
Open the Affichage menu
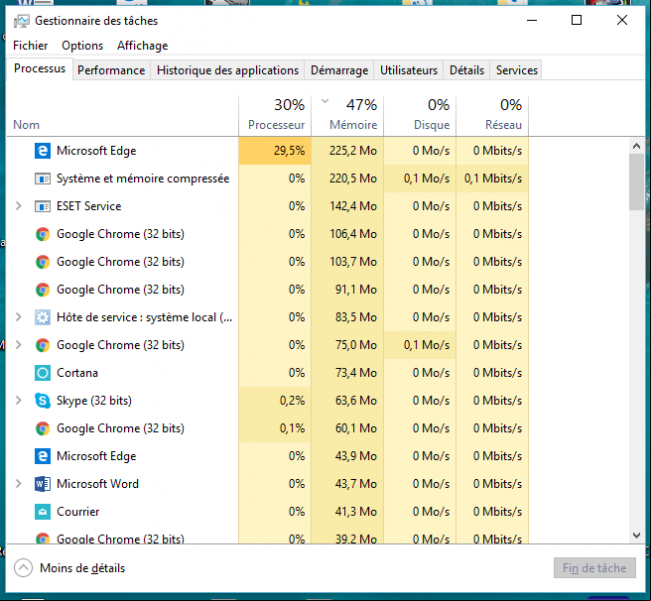click(142, 45)
